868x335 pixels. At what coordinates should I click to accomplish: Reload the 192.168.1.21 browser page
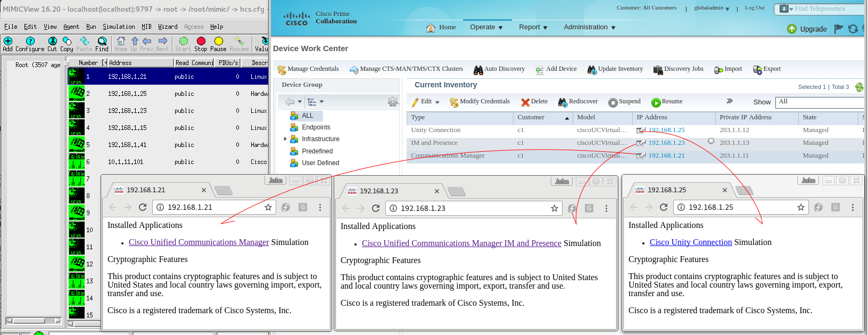[143, 207]
